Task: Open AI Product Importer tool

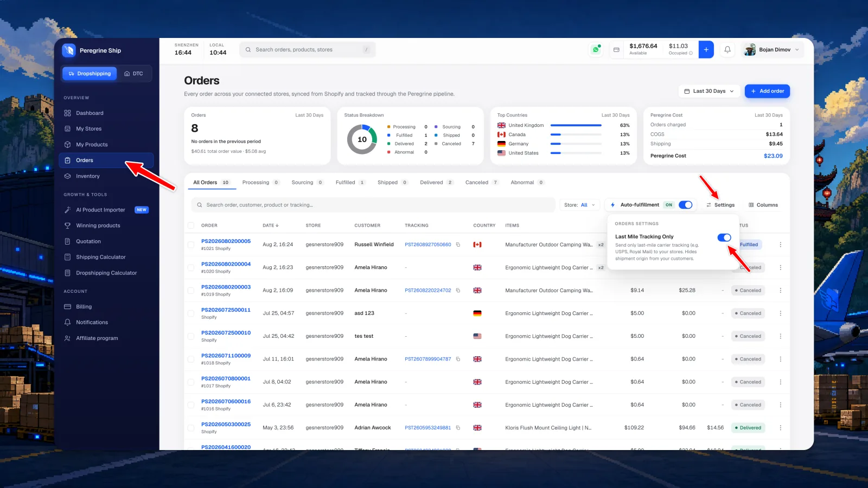Action: pos(106,210)
